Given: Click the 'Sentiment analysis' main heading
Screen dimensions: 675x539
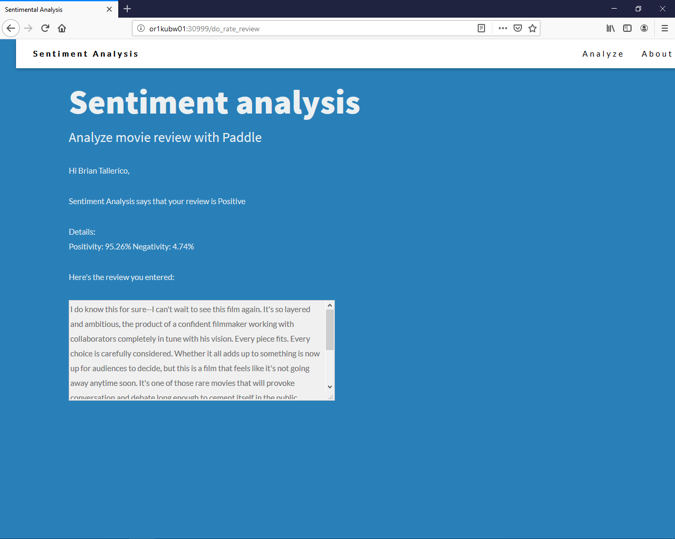Looking at the screenshot, I should 214,103.
